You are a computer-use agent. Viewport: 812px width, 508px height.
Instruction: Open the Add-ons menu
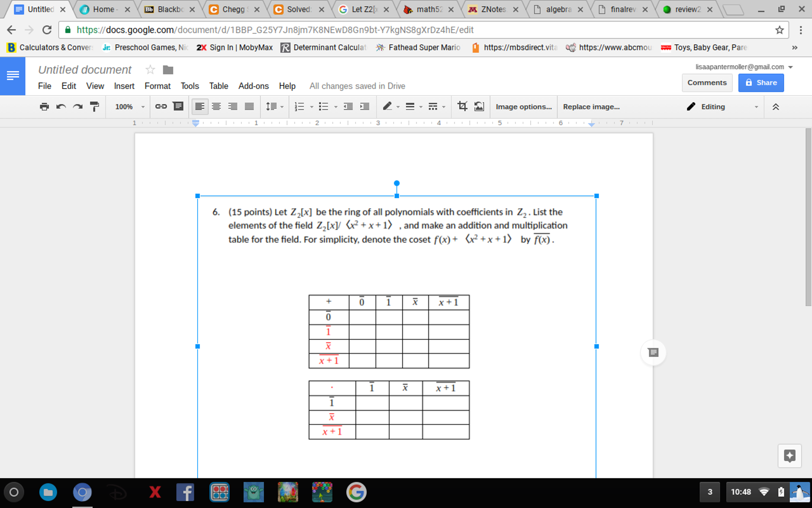[253, 86]
